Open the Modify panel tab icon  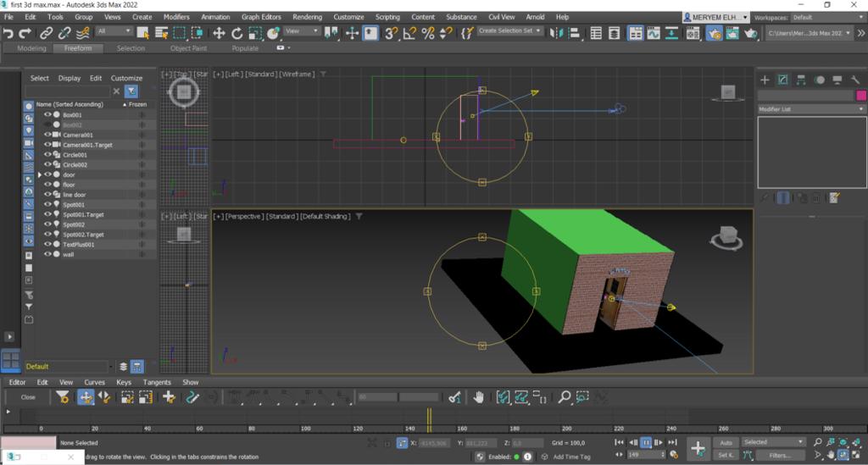click(x=783, y=80)
